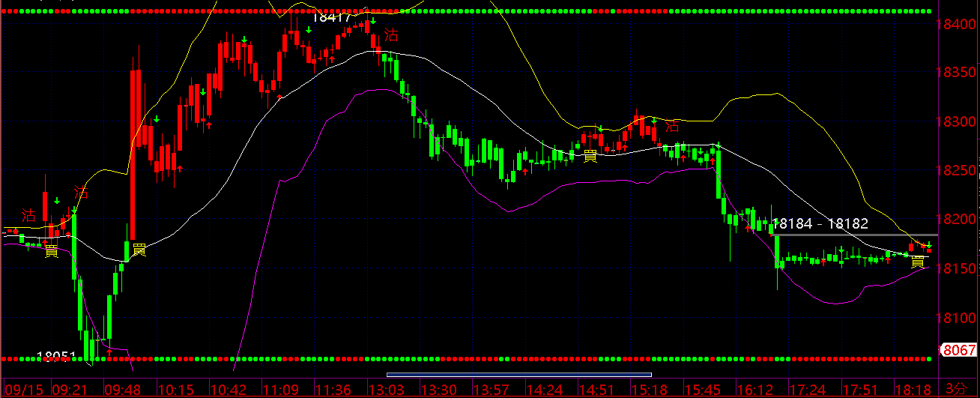This screenshot has height=398, width=980.
Task: Click the 18400 price axis label
Action: point(955,25)
